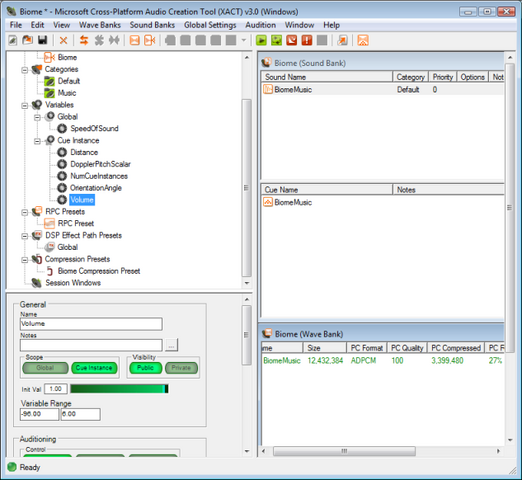Click the wave bank horizontal scrollbar
Image resolution: width=522 pixels, height=480 pixels.
click(344, 451)
